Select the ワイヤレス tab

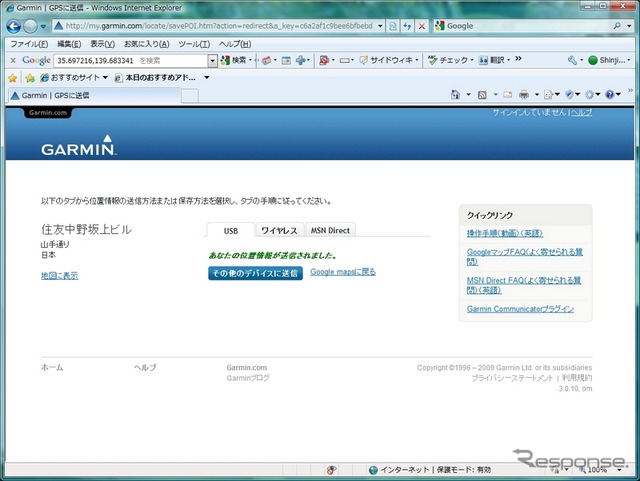280,230
